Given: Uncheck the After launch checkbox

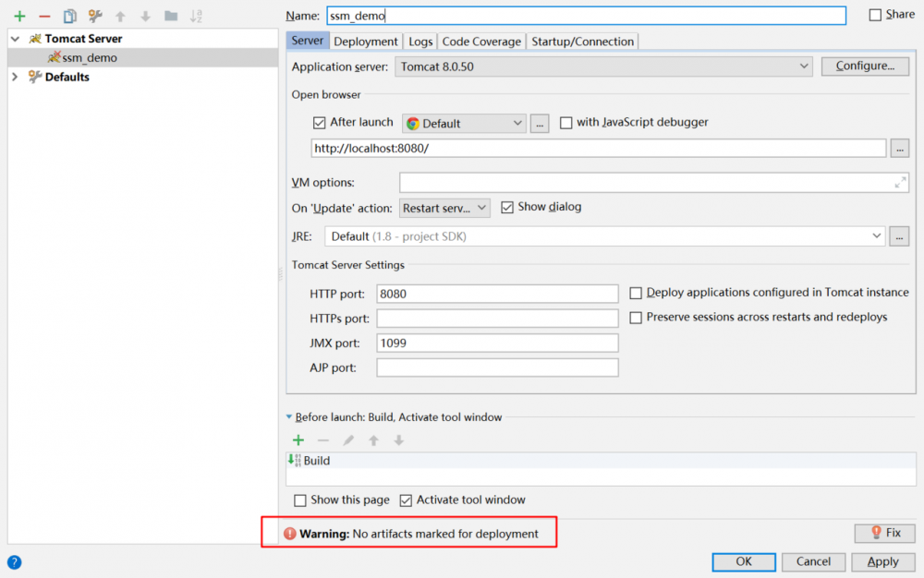Looking at the screenshot, I should 320,123.
